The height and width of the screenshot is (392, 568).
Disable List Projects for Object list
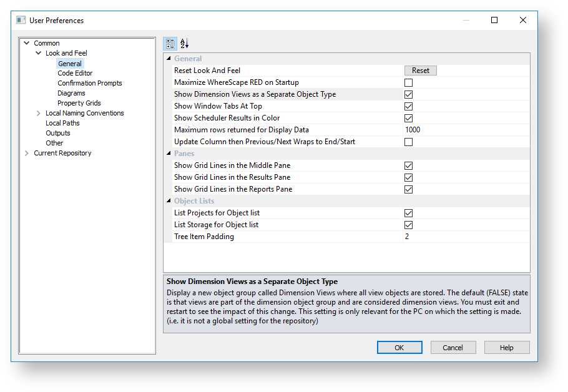pos(408,213)
